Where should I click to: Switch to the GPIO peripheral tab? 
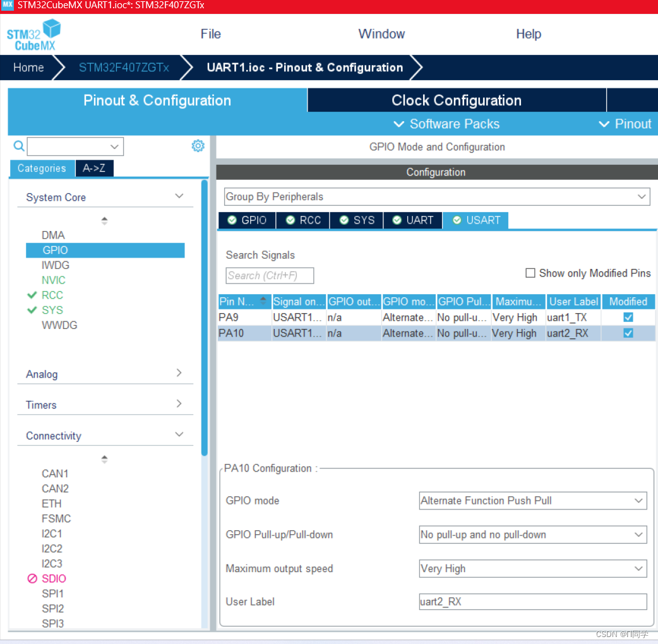pos(247,220)
